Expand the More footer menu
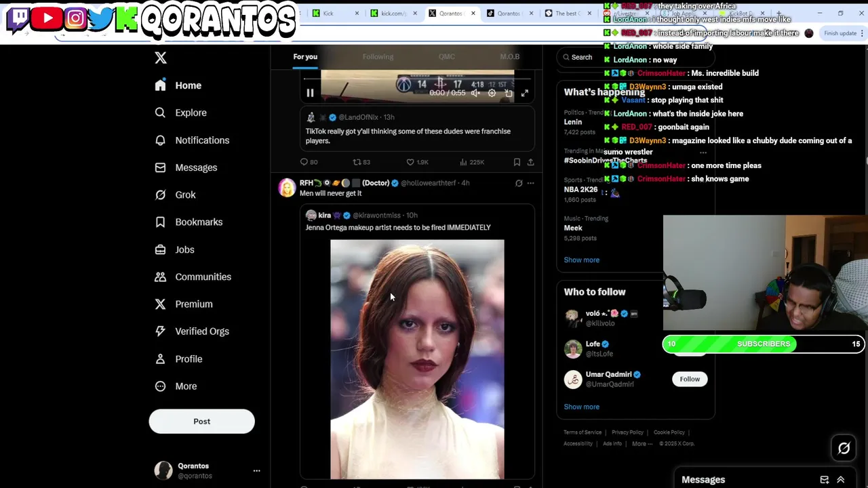Screen dimensions: 868x488 pos(642,444)
